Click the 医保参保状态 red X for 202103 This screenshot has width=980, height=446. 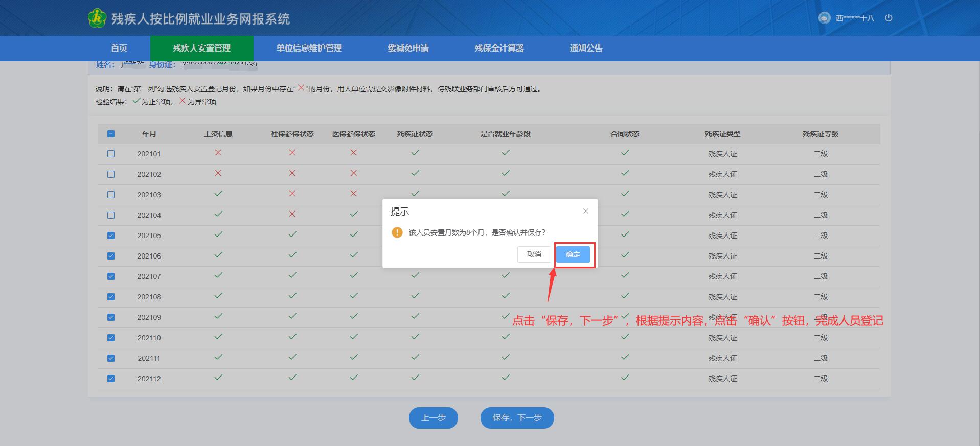(354, 194)
